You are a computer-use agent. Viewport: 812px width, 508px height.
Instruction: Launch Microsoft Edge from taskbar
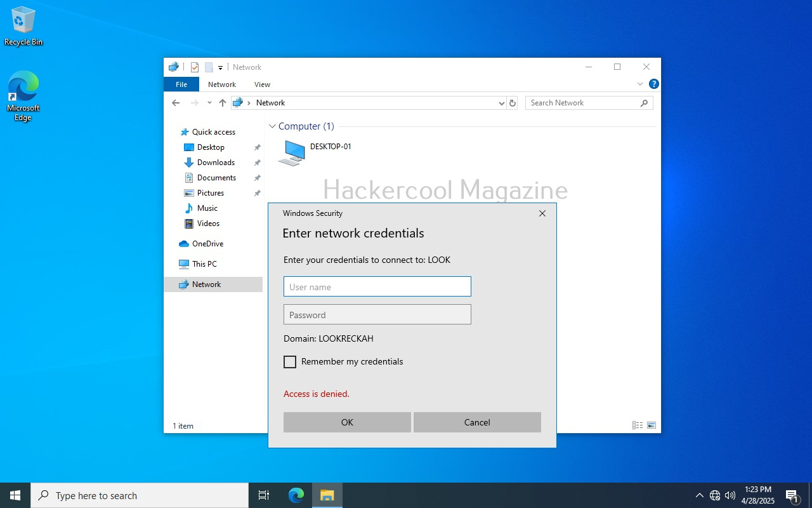(296, 495)
